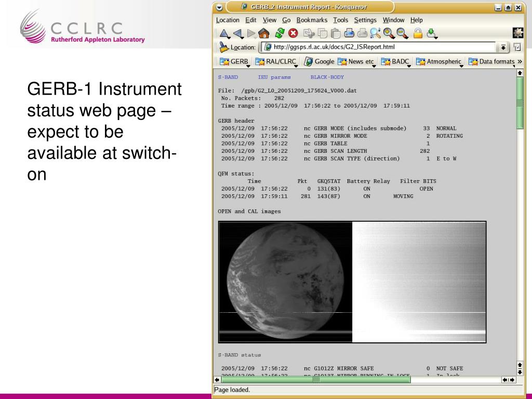This screenshot has height=399, width=532.
Task: Open the View menu
Action: (x=270, y=20)
